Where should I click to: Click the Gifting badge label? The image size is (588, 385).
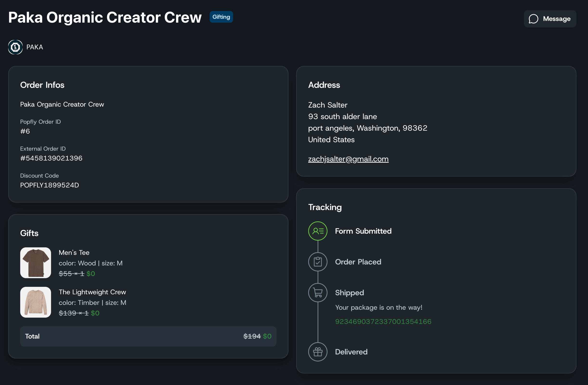coord(221,17)
